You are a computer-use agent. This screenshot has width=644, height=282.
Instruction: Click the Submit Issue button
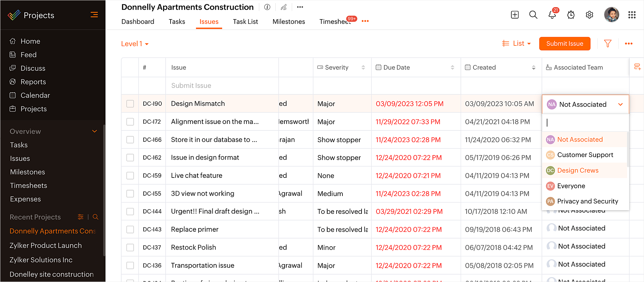click(x=565, y=43)
